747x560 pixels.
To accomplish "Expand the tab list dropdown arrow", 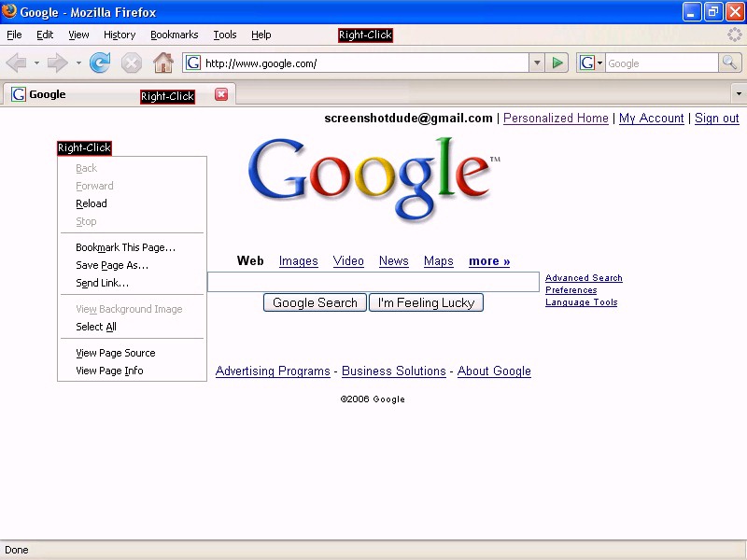I will 739,94.
